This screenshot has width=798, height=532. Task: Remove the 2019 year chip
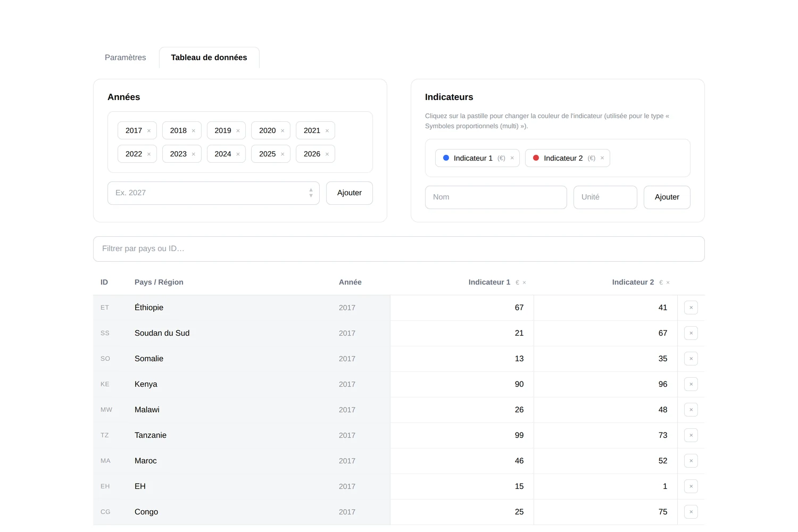(x=238, y=131)
